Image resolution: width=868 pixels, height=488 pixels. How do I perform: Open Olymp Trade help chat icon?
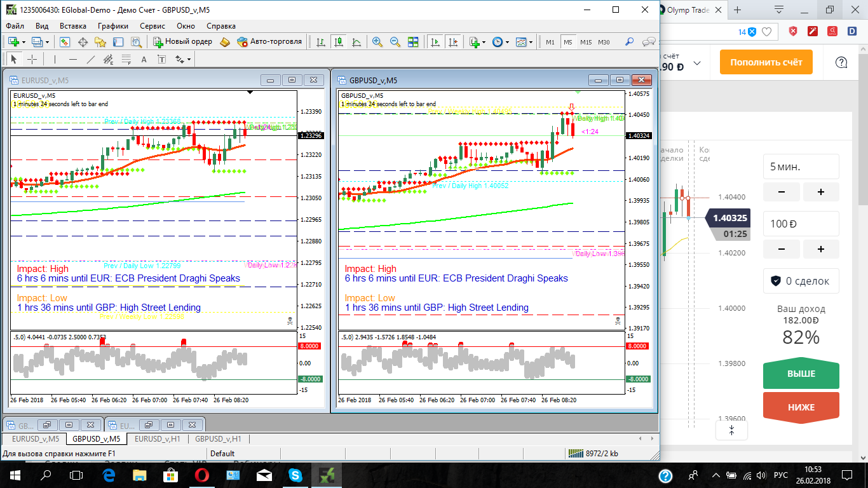841,62
